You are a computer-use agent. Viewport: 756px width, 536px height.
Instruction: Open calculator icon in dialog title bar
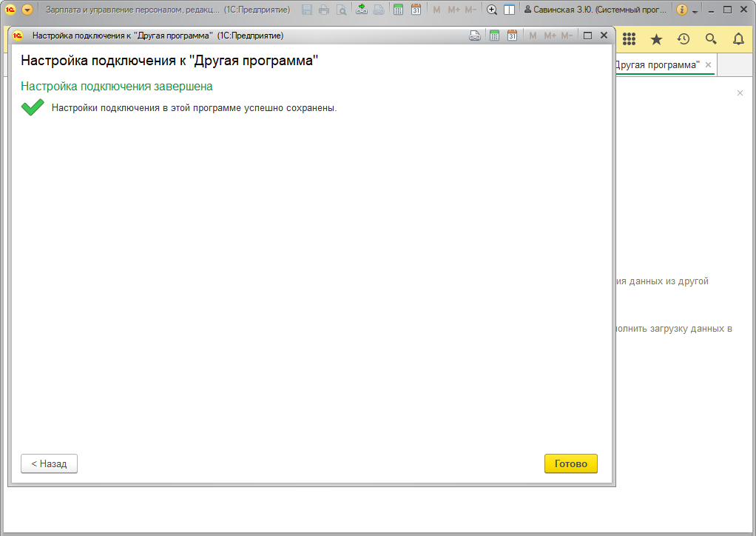click(x=495, y=36)
